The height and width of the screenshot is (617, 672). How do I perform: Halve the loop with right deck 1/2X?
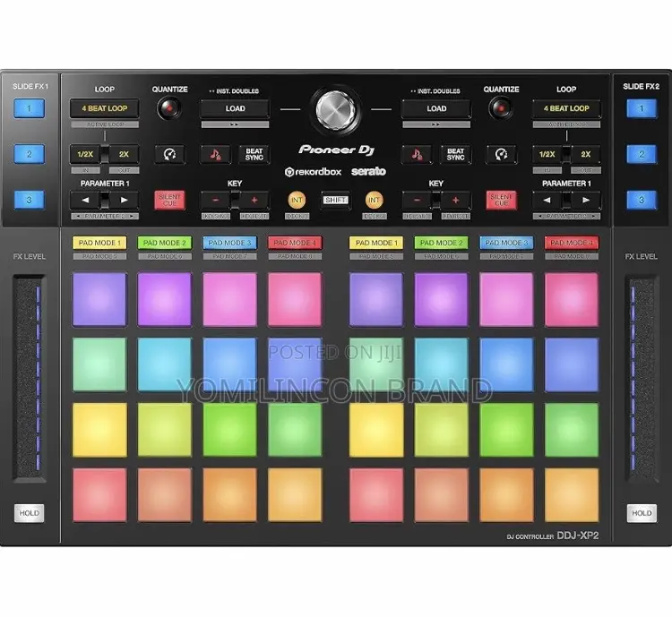pos(547,154)
